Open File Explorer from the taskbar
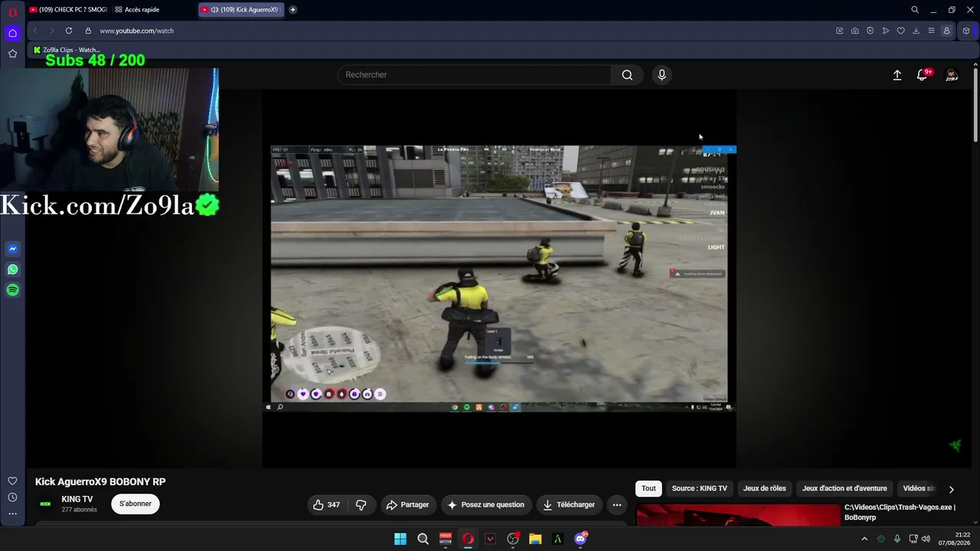The height and width of the screenshot is (551, 980). 535,539
